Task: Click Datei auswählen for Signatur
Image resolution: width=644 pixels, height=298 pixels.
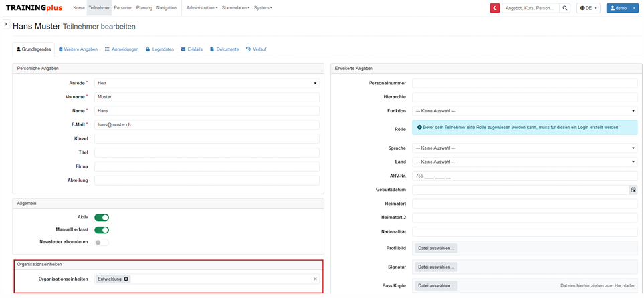Action: [436, 267]
